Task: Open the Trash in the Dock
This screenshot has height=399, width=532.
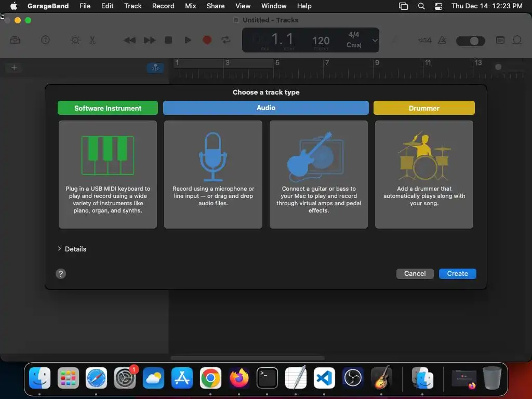Action: tap(492, 378)
